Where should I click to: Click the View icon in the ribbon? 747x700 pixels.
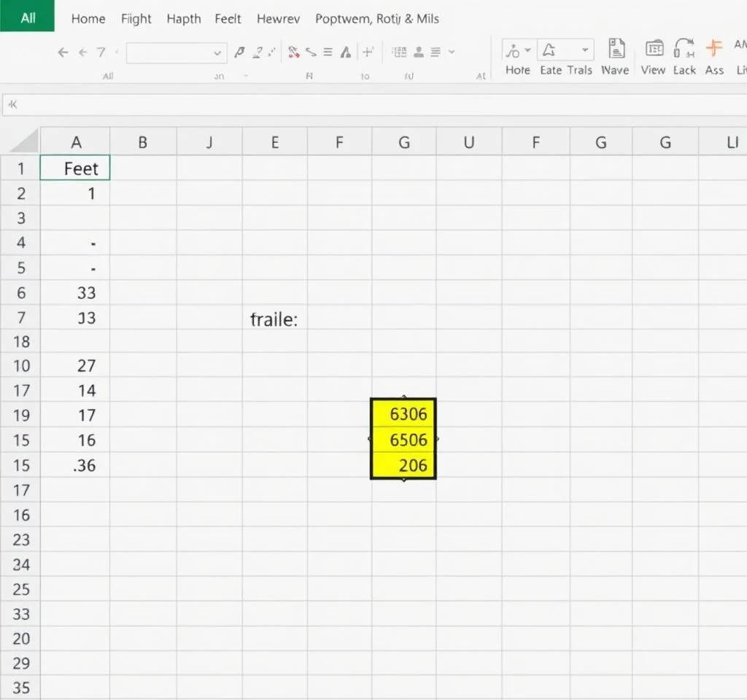coord(654,50)
